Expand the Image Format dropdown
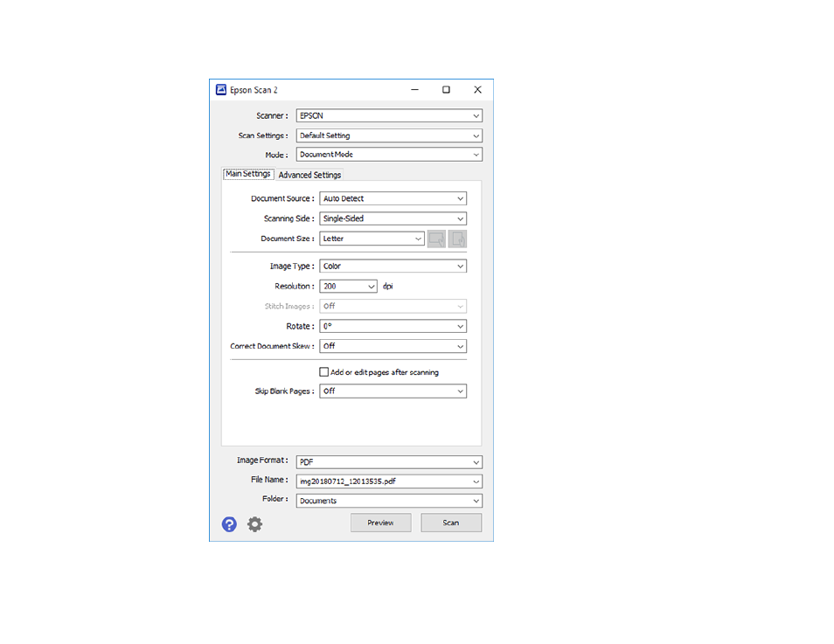Image resolution: width=834 pixels, height=644 pixels. pos(389,462)
